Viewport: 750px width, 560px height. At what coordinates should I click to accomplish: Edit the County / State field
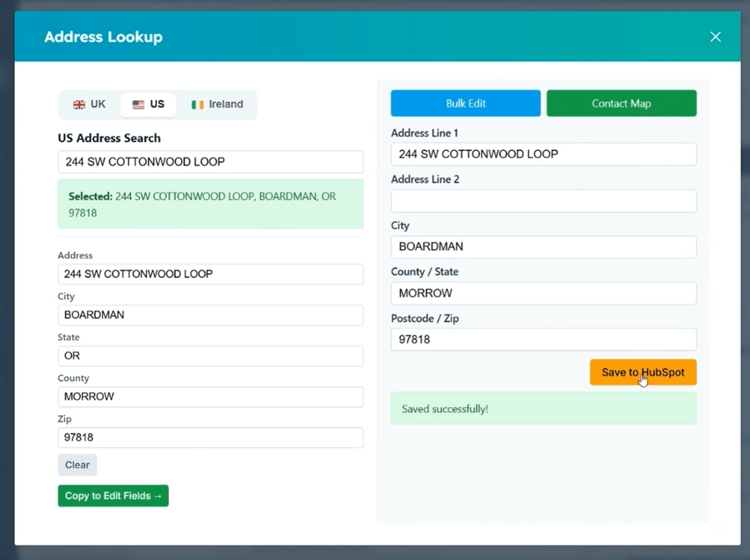point(543,293)
